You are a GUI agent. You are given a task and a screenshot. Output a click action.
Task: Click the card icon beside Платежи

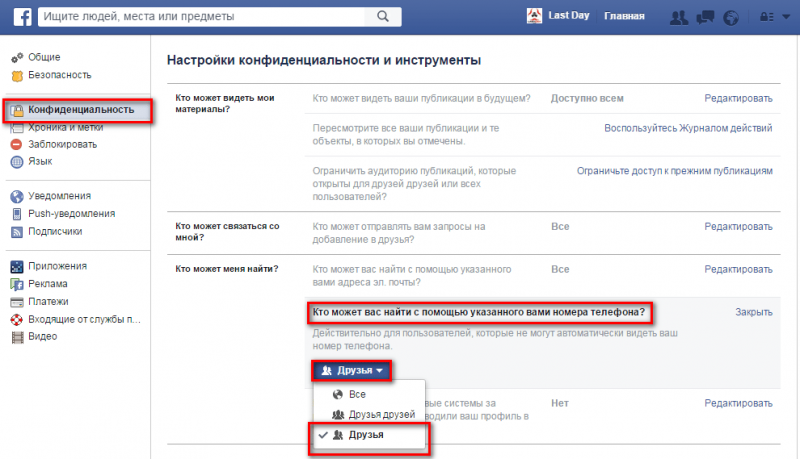17,302
